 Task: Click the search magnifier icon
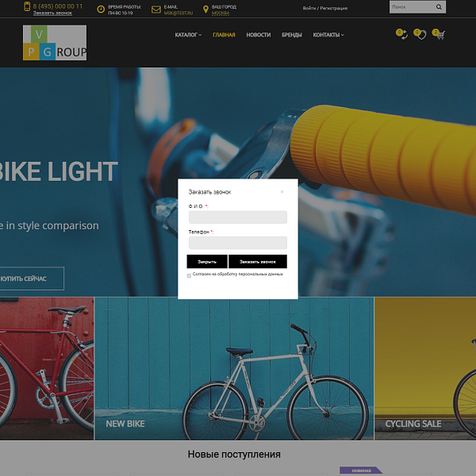(439, 7)
